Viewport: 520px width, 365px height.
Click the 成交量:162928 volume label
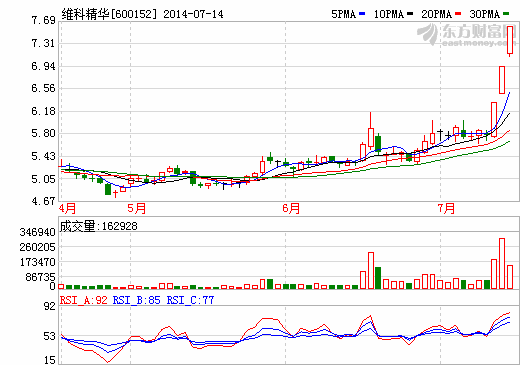coord(99,226)
